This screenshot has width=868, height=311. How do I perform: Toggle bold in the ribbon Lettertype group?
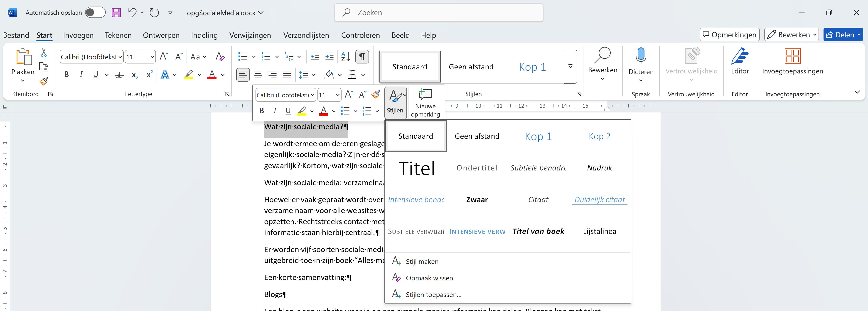66,75
